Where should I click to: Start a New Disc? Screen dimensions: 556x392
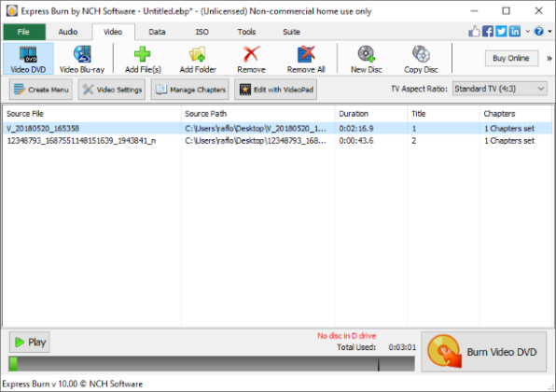pos(366,59)
